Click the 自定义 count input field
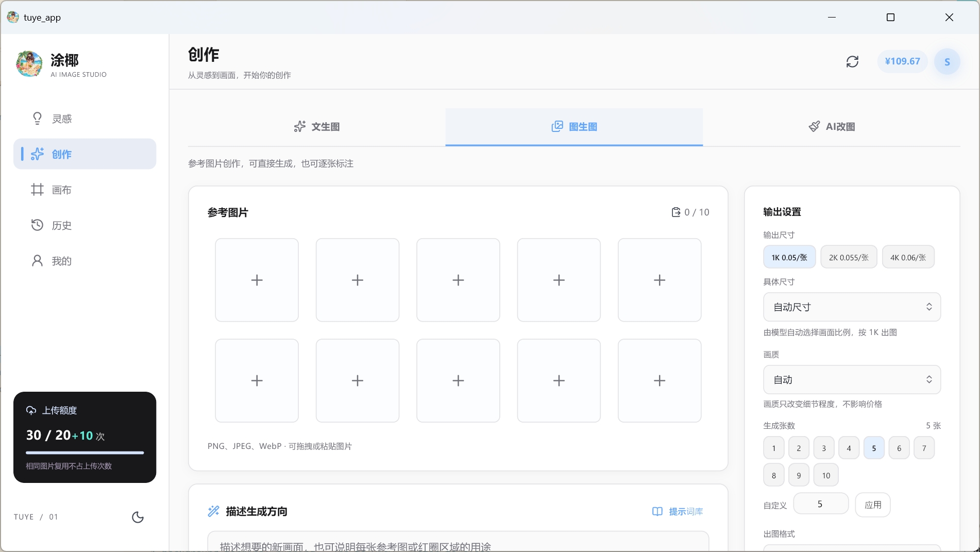 (x=820, y=504)
